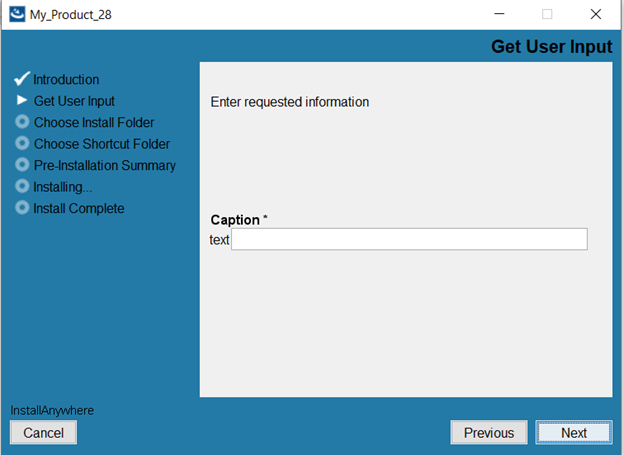Screen dimensions: 624x455
Task: Select the Pre-Installation Summary step label
Action: [x=104, y=166]
